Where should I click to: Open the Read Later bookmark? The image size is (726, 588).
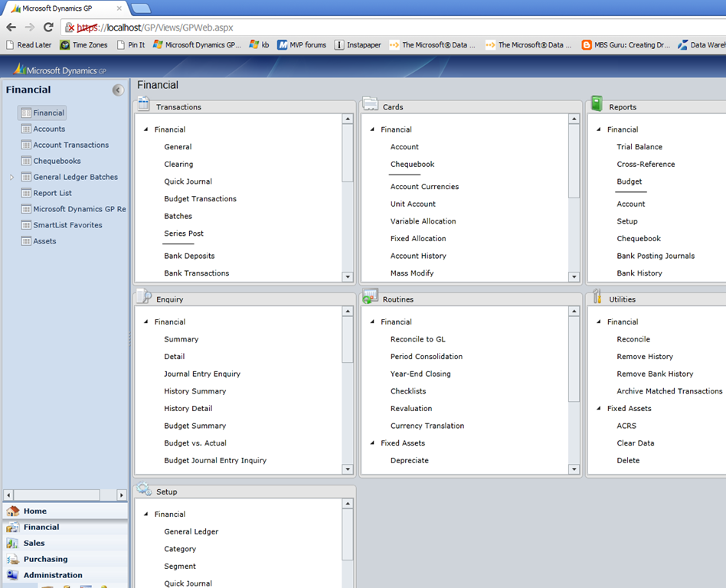pyautogui.click(x=28, y=45)
